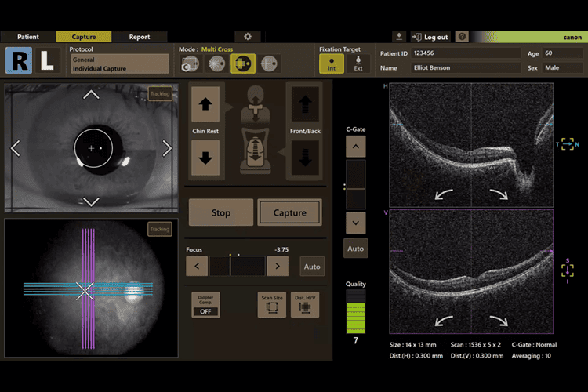Image resolution: width=588 pixels, height=392 pixels.
Task: Raise the chin rest with up arrow
Action: [x=205, y=103]
